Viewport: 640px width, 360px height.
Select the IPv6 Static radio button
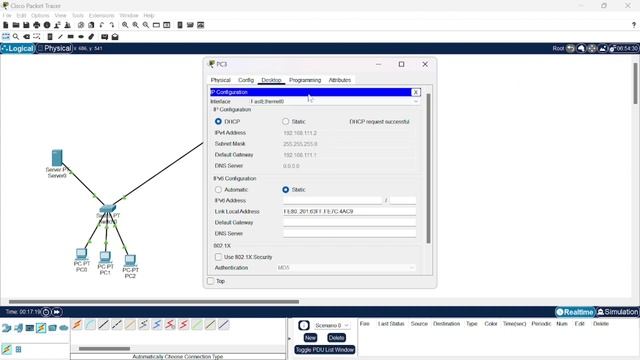[x=285, y=190]
